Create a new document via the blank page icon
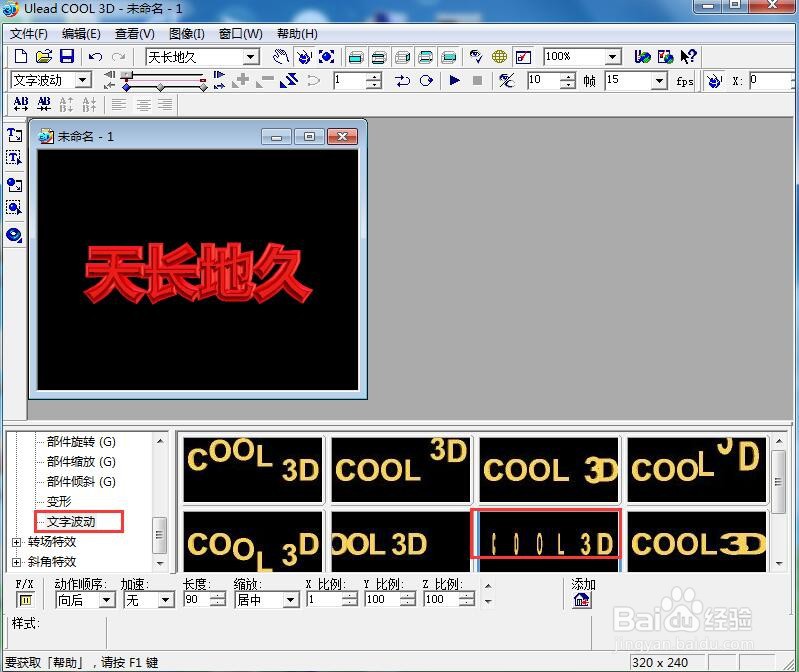The image size is (799, 672). (x=21, y=56)
